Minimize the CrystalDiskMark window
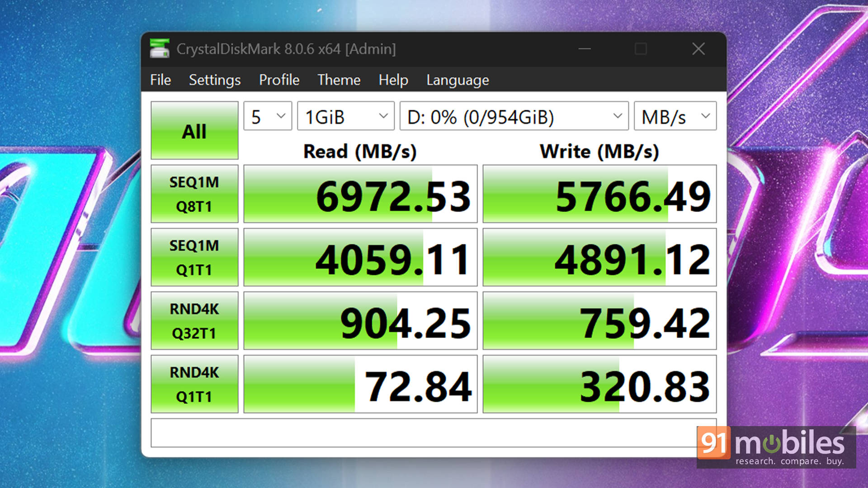 (585, 49)
